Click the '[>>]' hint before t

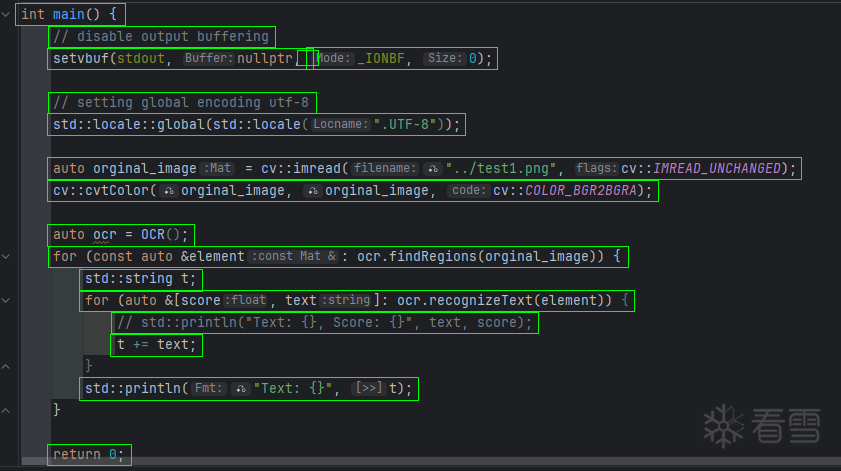pos(368,388)
